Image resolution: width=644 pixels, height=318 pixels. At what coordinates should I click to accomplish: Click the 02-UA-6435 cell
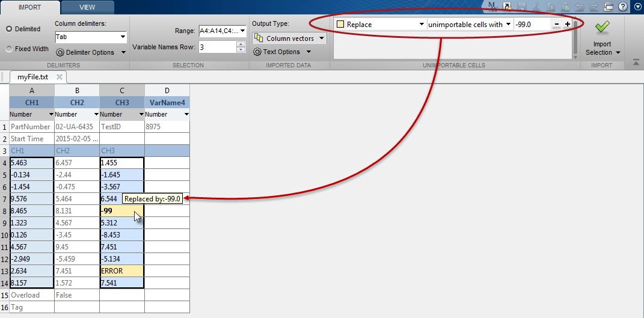[77, 127]
